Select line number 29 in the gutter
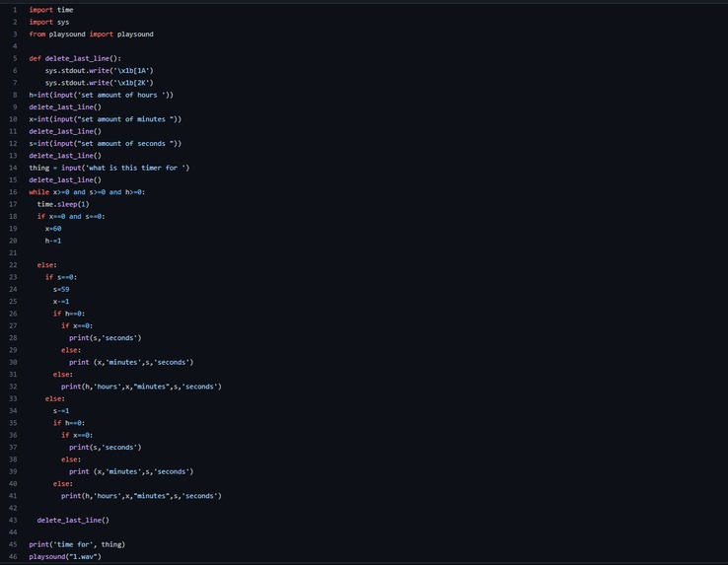This screenshot has width=728, height=565. point(13,350)
